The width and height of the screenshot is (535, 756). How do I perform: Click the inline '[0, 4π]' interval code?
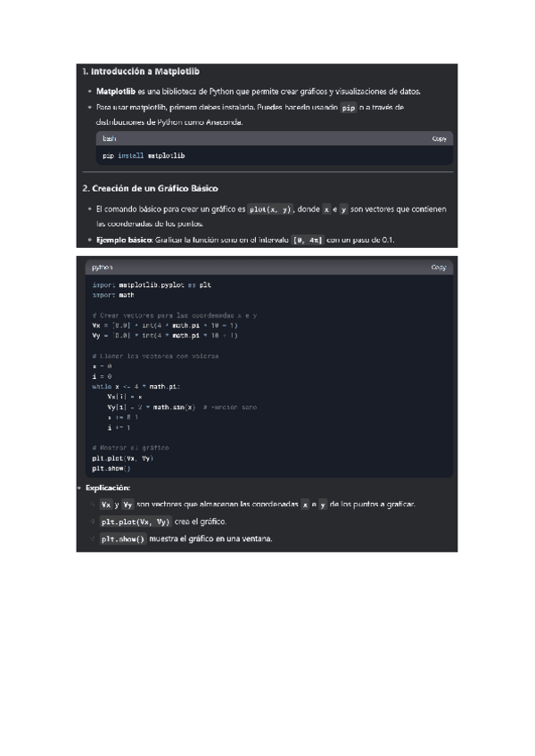tap(308, 240)
